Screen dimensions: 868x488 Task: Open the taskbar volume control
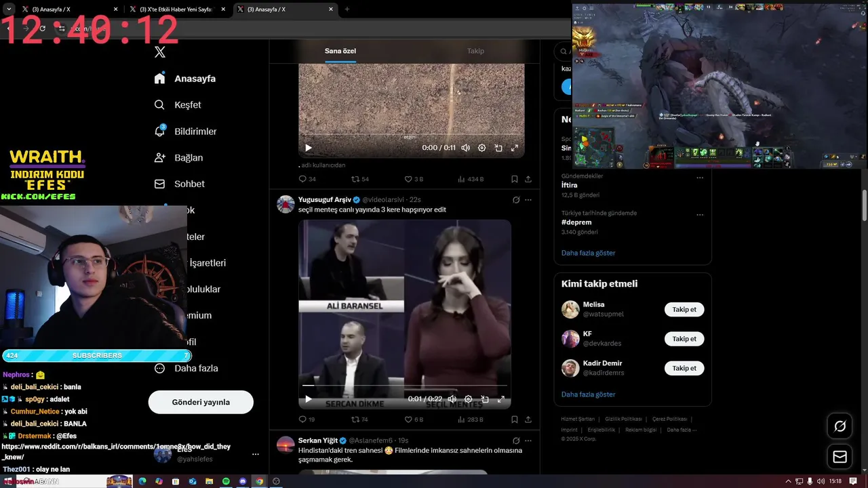coord(821,481)
